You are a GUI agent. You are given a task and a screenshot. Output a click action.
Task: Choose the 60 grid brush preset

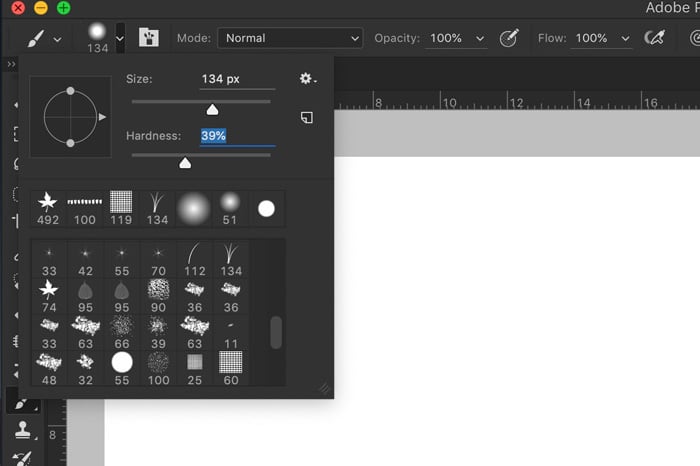coord(231,369)
